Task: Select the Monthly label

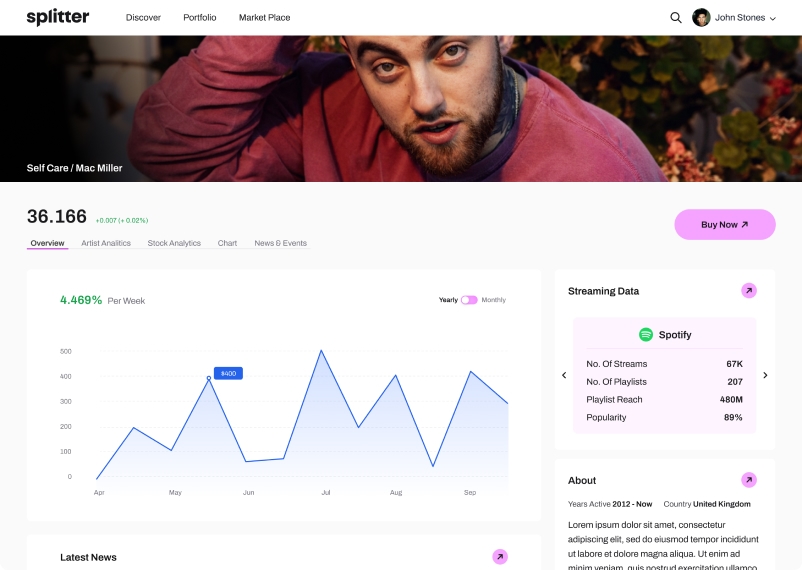Action: [494, 300]
